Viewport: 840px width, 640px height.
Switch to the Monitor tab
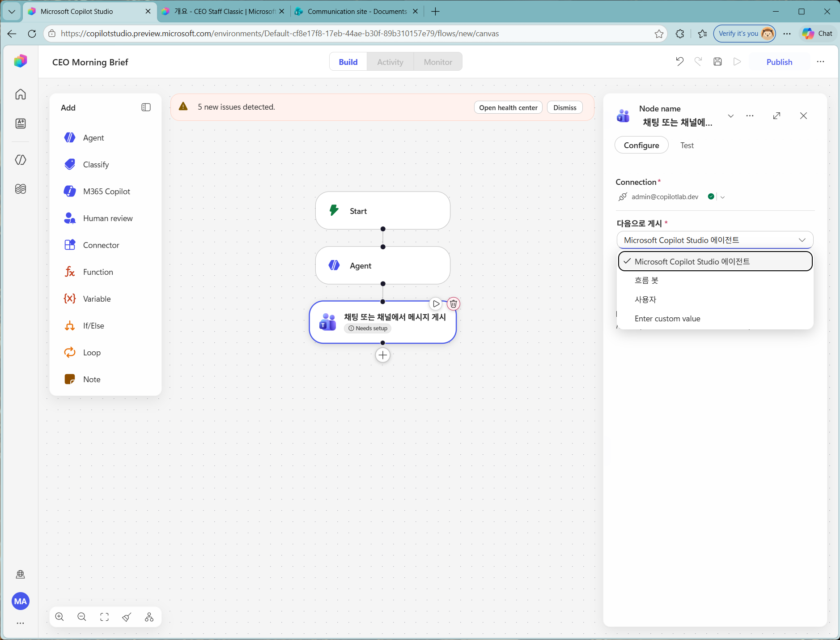click(438, 62)
